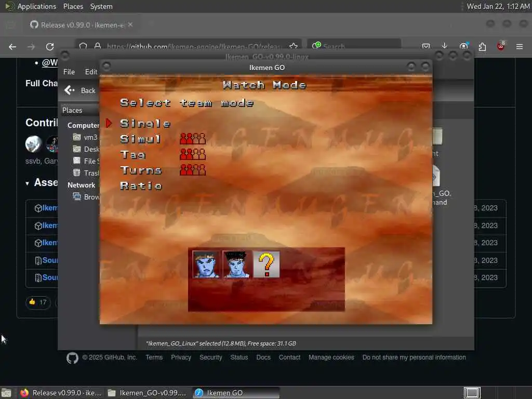
Task: Open Desktop location in file manager sidebar
Action: pyautogui.click(x=86, y=149)
